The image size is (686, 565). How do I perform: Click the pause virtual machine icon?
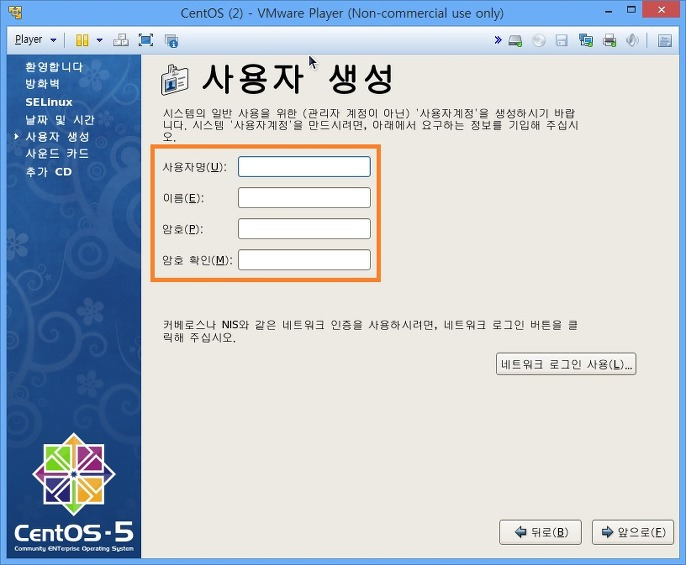[x=82, y=40]
